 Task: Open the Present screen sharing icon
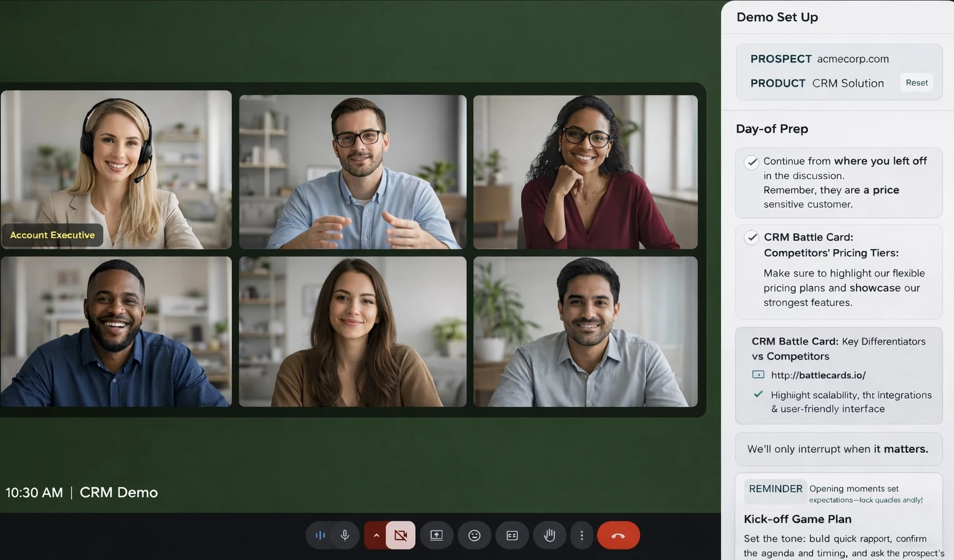pos(436,535)
